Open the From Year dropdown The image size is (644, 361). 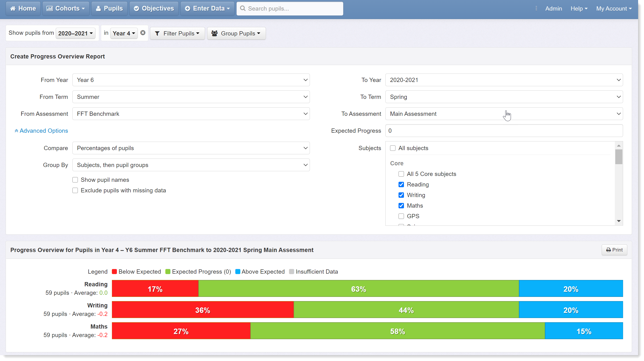[x=191, y=80]
